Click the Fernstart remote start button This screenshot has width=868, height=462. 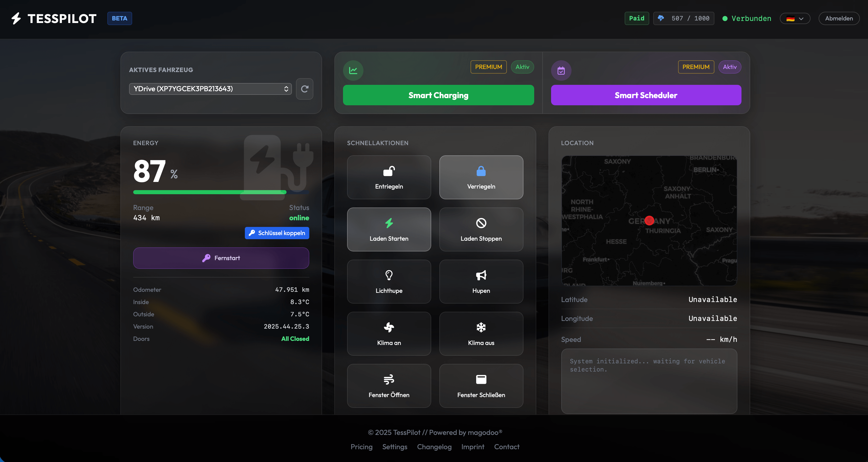click(221, 258)
